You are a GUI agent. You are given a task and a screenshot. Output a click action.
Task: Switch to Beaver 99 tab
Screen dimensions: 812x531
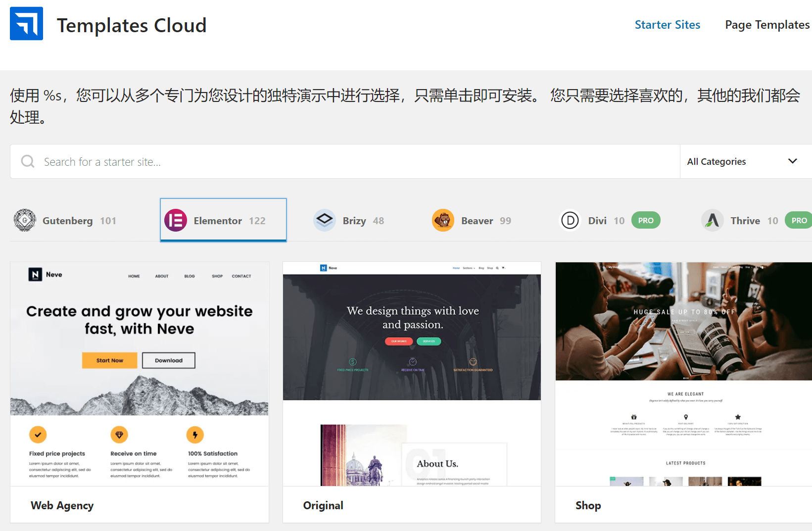click(472, 221)
